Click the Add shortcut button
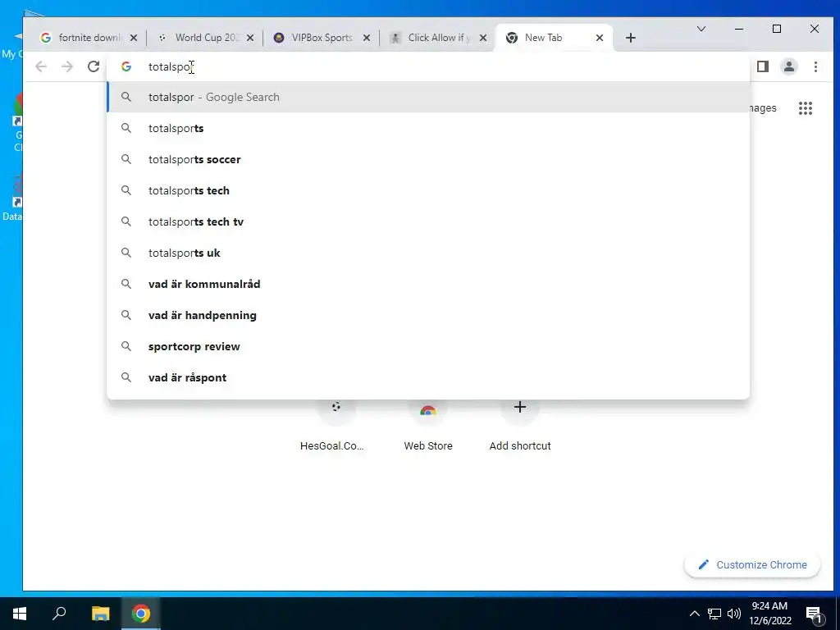The image size is (840, 630). tap(519, 426)
